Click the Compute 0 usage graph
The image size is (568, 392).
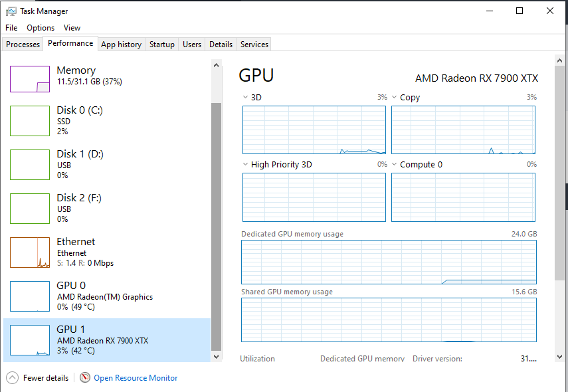point(463,197)
